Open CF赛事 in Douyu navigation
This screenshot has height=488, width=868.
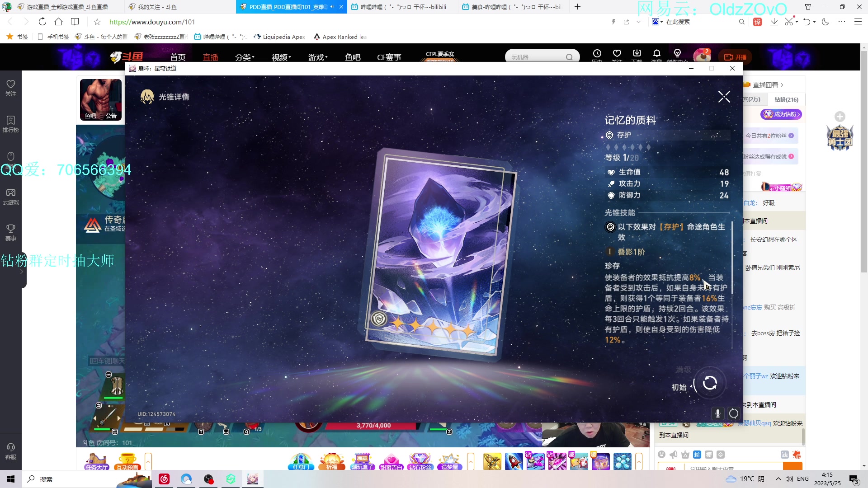389,57
